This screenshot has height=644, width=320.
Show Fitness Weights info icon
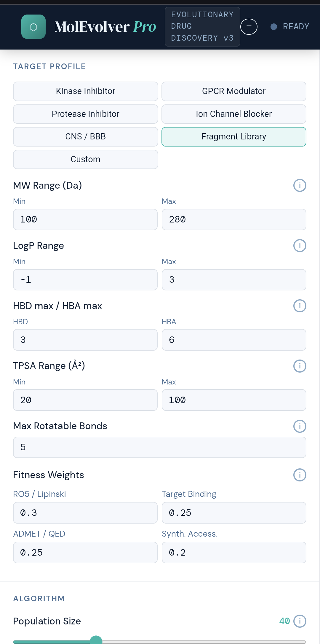pyautogui.click(x=300, y=475)
